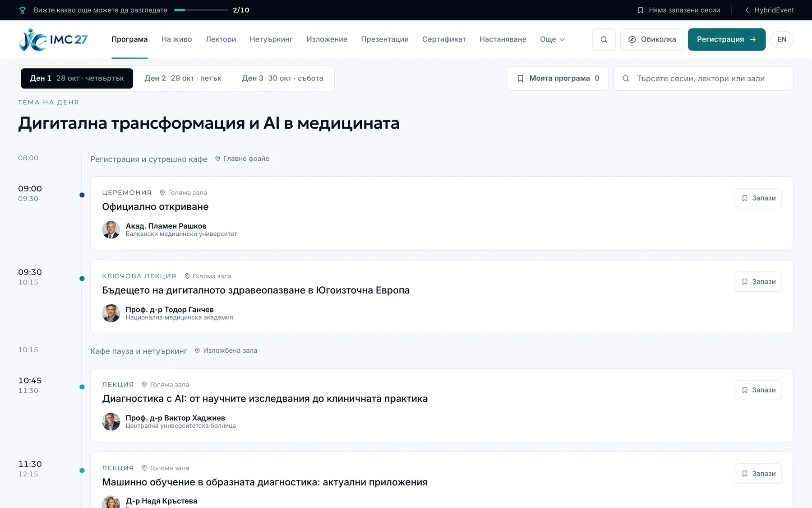Image resolution: width=812 pixels, height=508 pixels.
Task: Click the Ключова лекция category label
Action: (x=139, y=276)
